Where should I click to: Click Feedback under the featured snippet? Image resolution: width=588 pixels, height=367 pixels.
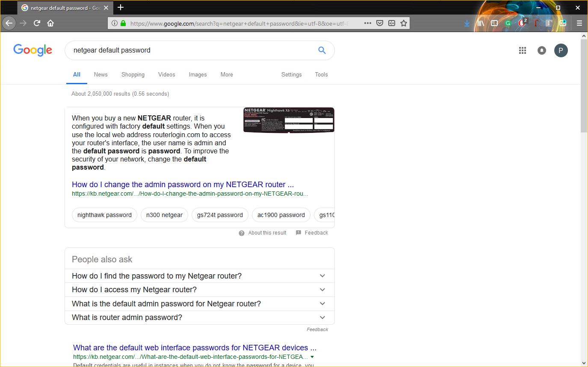coord(316,233)
